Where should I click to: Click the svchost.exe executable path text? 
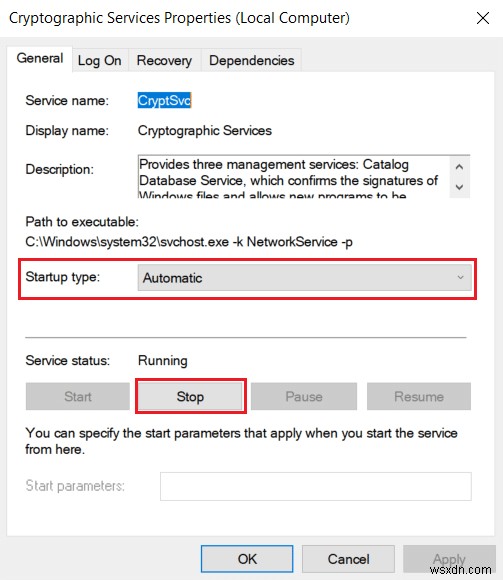(189, 242)
